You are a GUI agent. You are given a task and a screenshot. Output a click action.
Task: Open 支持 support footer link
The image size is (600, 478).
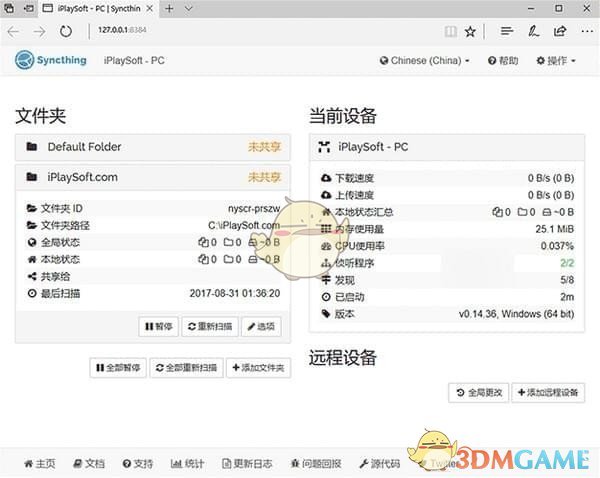coord(137,464)
